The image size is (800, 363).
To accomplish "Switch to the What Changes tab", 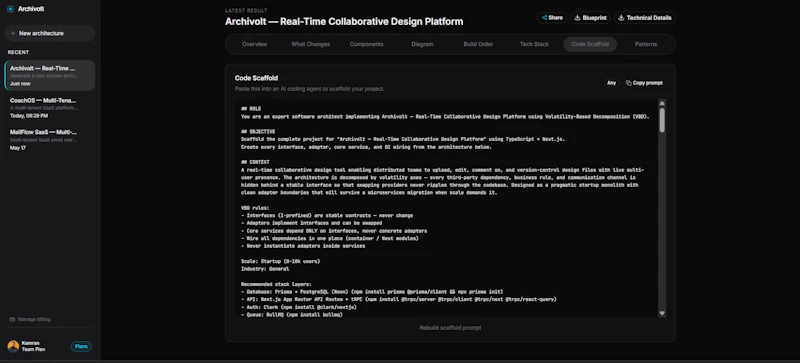I will (310, 44).
